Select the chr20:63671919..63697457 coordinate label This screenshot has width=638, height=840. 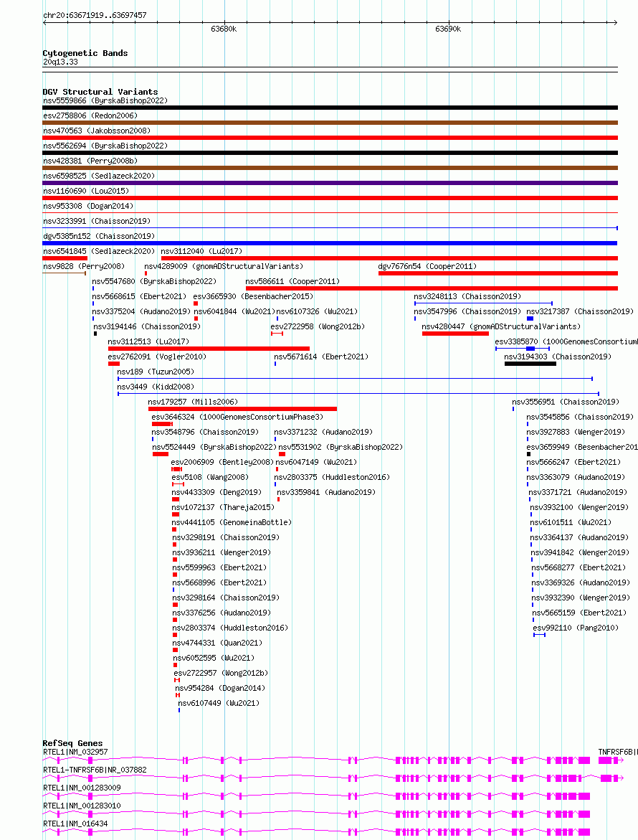click(x=95, y=15)
